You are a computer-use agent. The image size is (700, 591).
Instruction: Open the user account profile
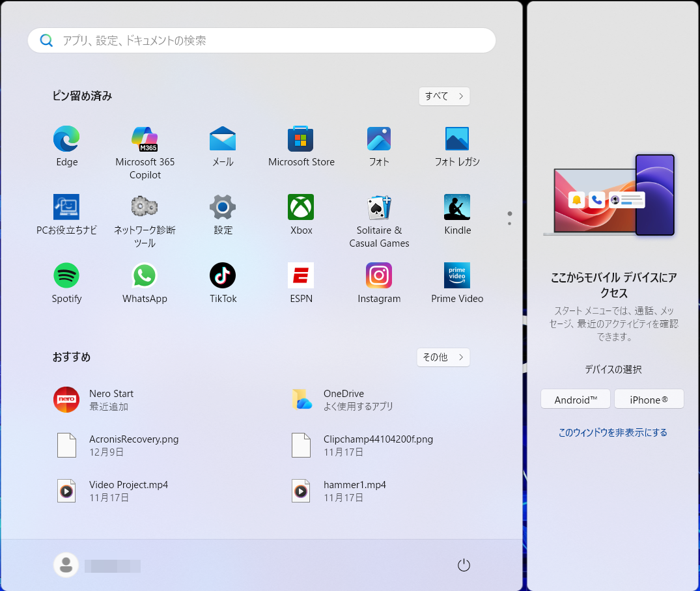pos(97,565)
